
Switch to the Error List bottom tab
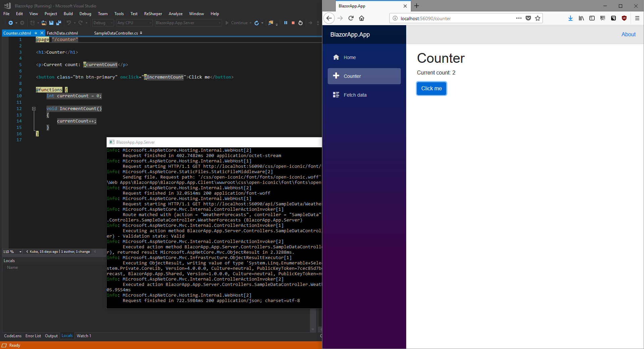pos(33,336)
